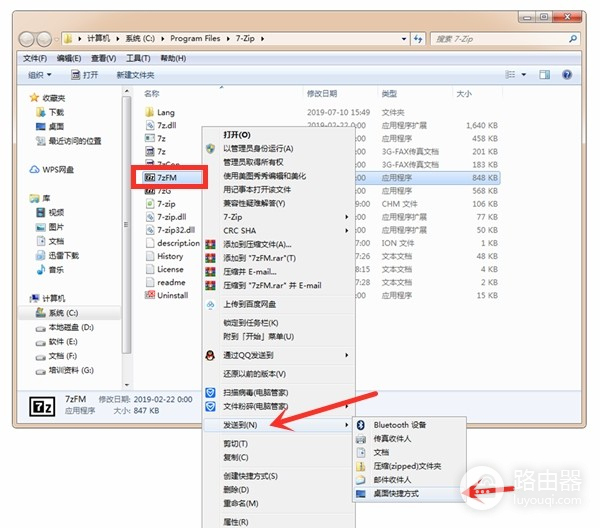
Task: Click the 收藏夹 star icon
Action: [34, 98]
